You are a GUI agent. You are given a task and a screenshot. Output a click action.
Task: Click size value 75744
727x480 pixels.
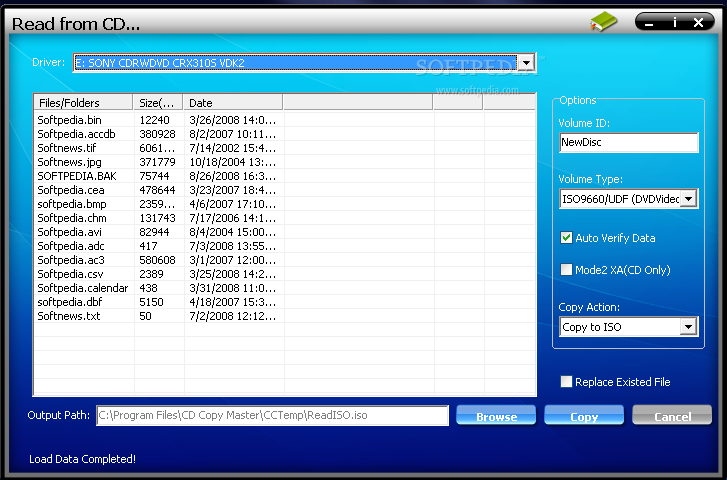(x=154, y=176)
